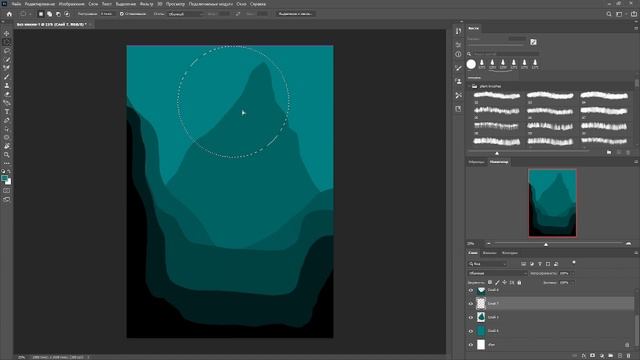Open the workspace switcher icon dropdown
Image resolution: width=640 pixels, height=360 pixels.
[x=620, y=14]
